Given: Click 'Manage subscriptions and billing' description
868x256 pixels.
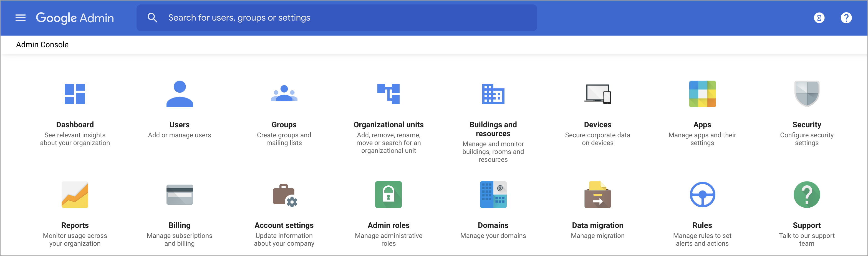Looking at the screenshot, I should point(180,239).
